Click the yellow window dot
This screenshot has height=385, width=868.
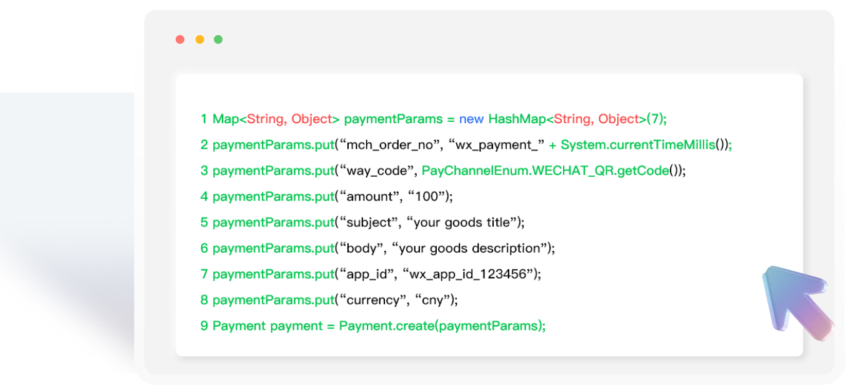tap(199, 39)
